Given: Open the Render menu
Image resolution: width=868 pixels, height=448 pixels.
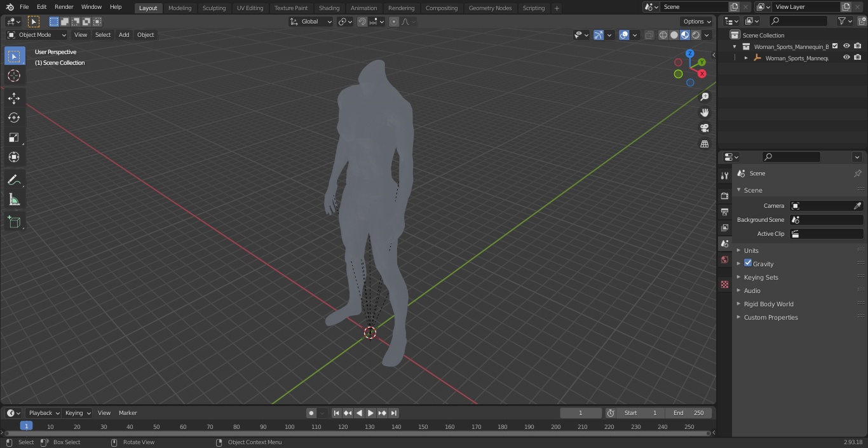Looking at the screenshot, I should (x=64, y=7).
